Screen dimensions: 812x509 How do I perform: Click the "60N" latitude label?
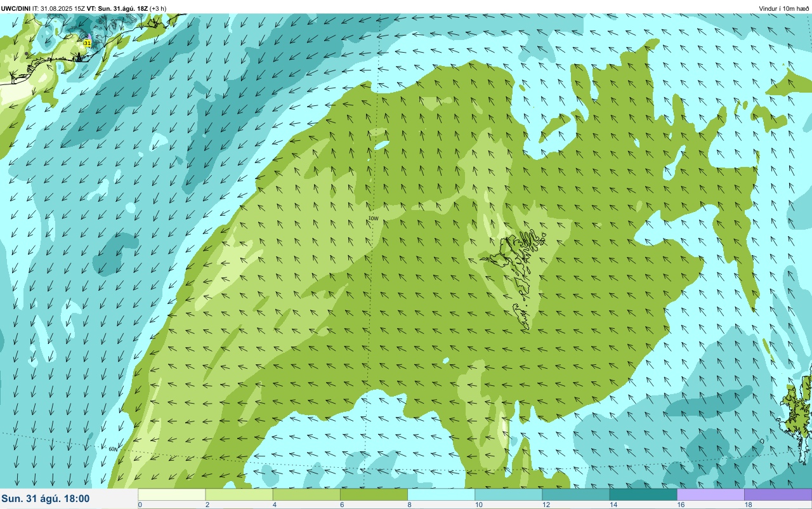[113, 449]
